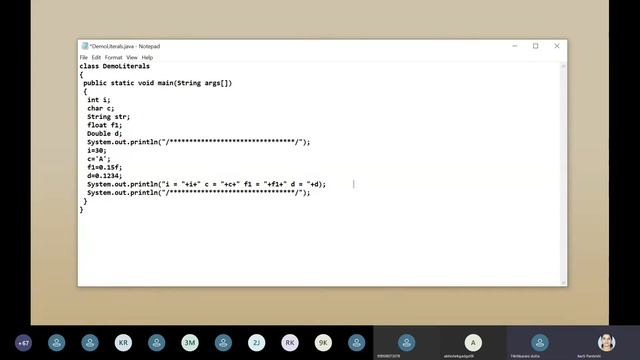The height and width of the screenshot is (360, 640).
Task: Select the A participant avatar tile
Action: pyautogui.click(x=473, y=343)
